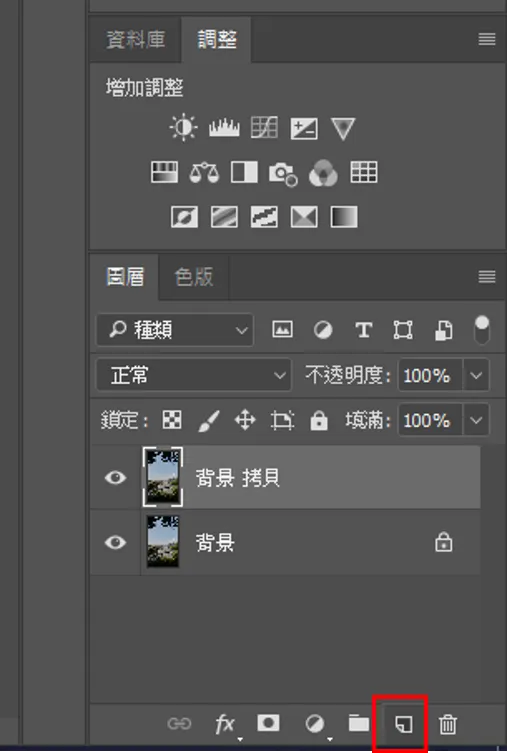Image resolution: width=507 pixels, height=753 pixels.
Task: Lock artboard nesting icon
Action: coord(282,421)
